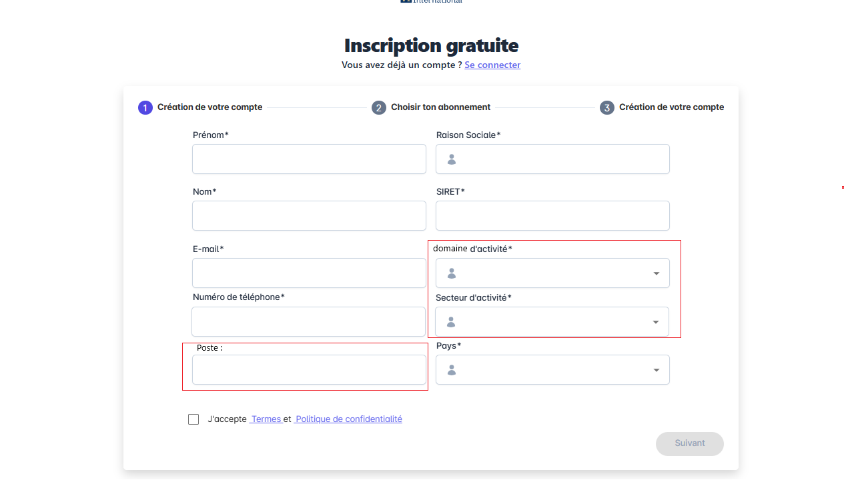Image resolution: width=850 pixels, height=504 pixels.
Task: Select the 'Choisir ton abonnement' step
Action: click(x=440, y=107)
